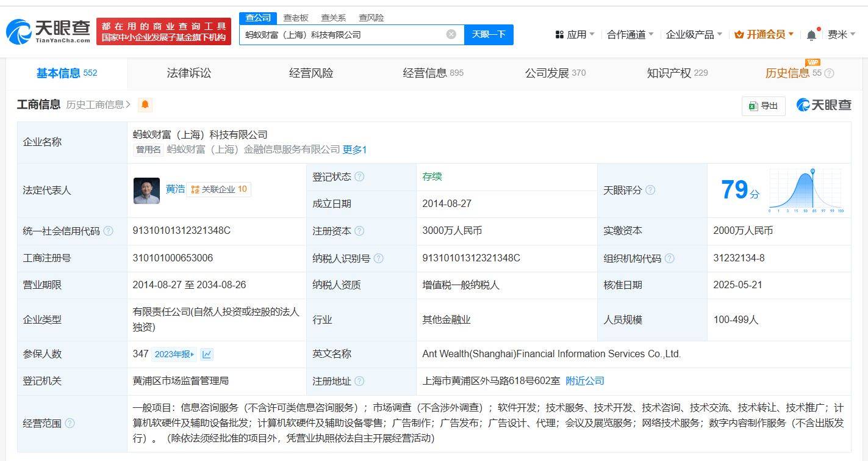
Task: Click the help icon next to 纳税人识别号
Action: [378, 258]
